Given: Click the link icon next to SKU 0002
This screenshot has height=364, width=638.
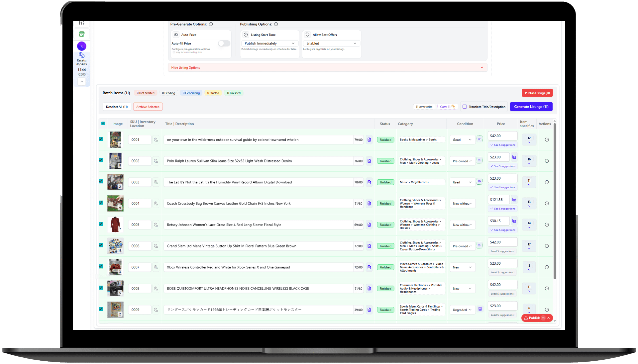Looking at the screenshot, I should tap(156, 161).
